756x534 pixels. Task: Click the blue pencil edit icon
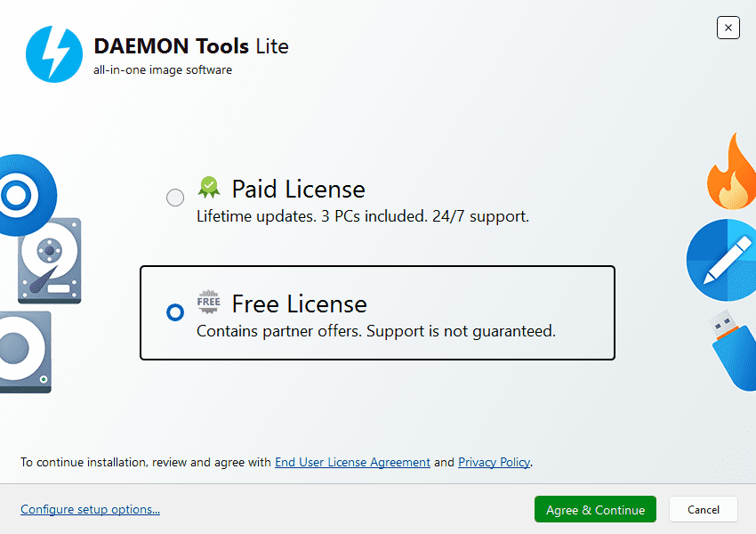[x=721, y=259]
